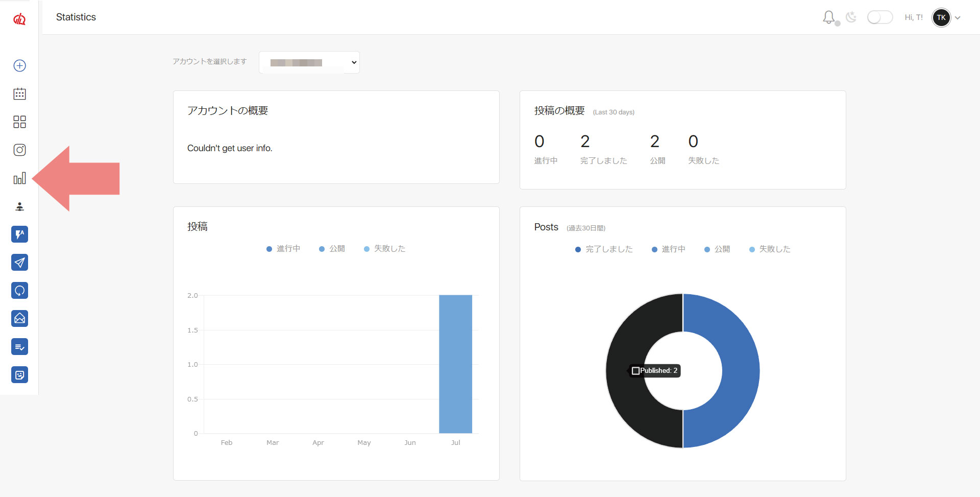The width and height of the screenshot is (980, 497).
Task: Open the checklist icon in sidebar
Action: click(19, 347)
